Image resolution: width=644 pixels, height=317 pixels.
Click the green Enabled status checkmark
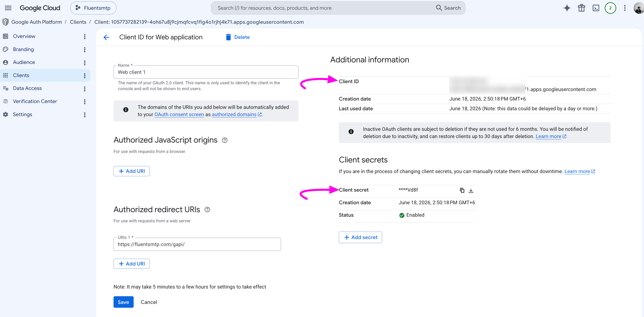tap(402, 215)
